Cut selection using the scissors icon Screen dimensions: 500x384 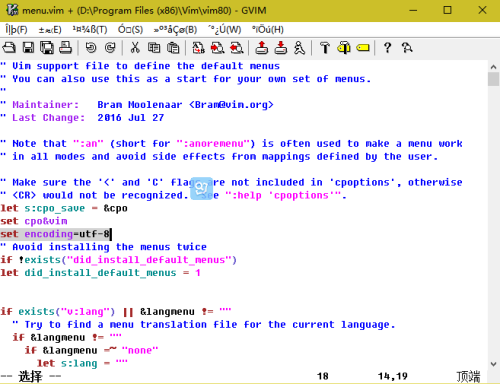(x=135, y=48)
